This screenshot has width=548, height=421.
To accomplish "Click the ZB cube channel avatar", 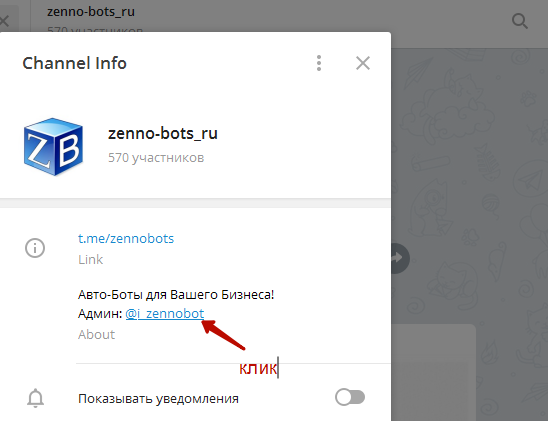I will click(x=53, y=146).
